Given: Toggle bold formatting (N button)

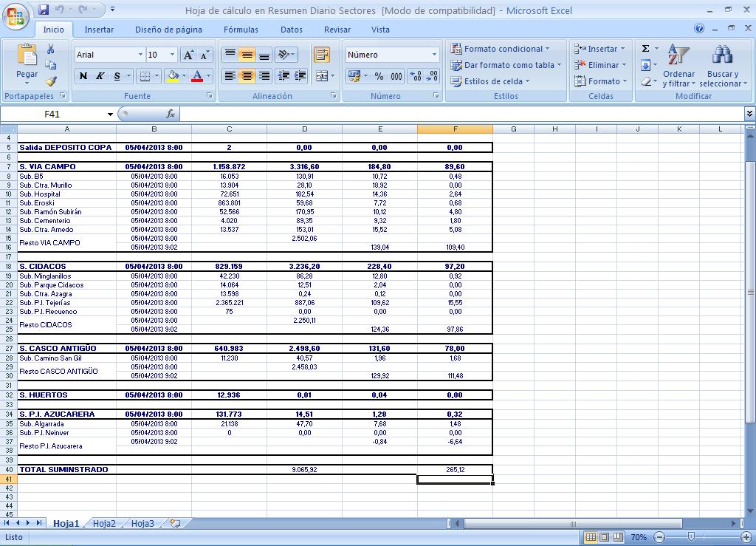Looking at the screenshot, I should click(x=83, y=76).
